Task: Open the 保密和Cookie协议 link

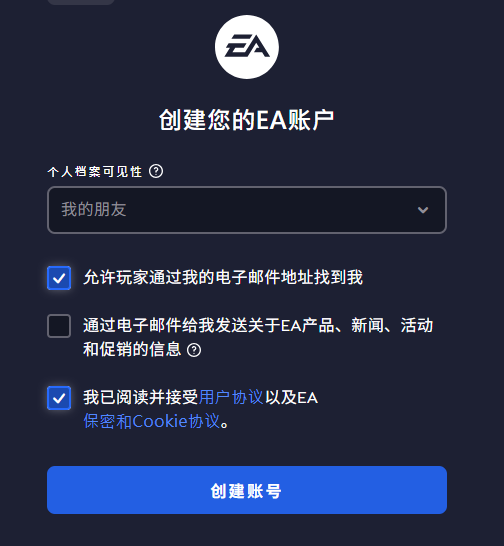Action: [152, 421]
